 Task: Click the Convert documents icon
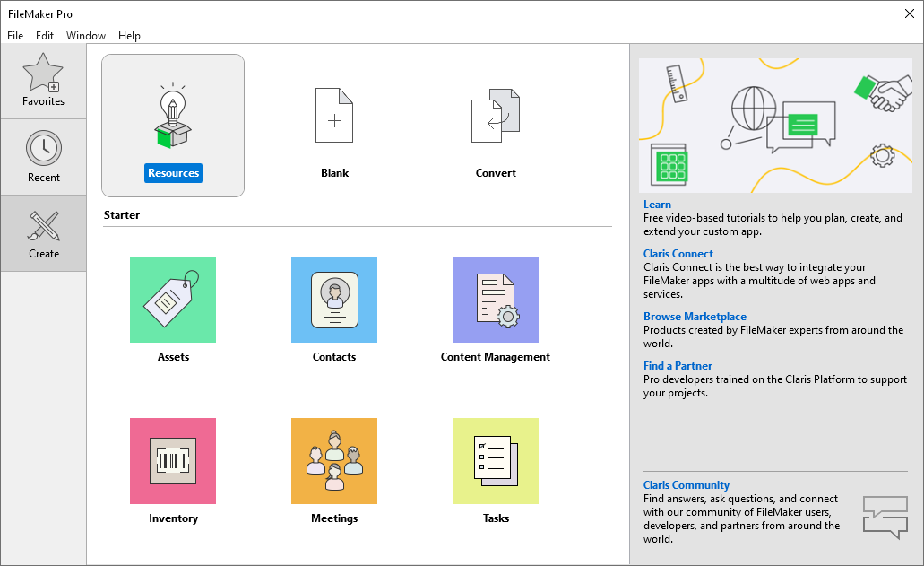(x=496, y=118)
